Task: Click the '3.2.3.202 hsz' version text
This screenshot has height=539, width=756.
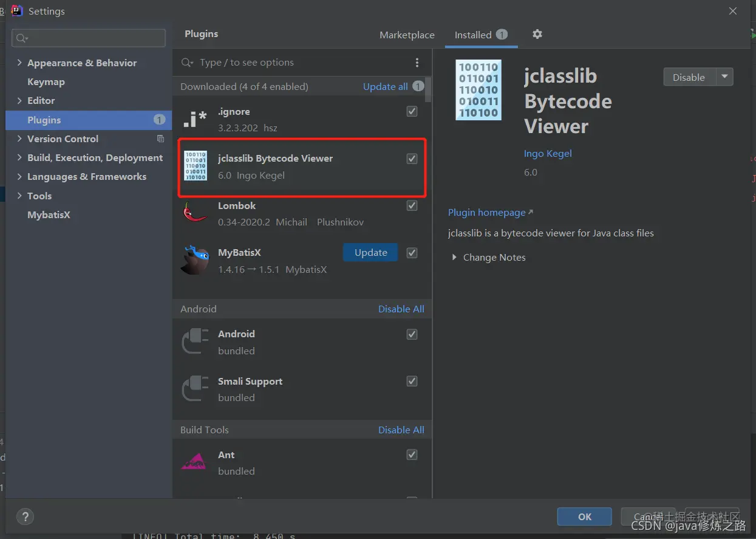Action: click(247, 128)
